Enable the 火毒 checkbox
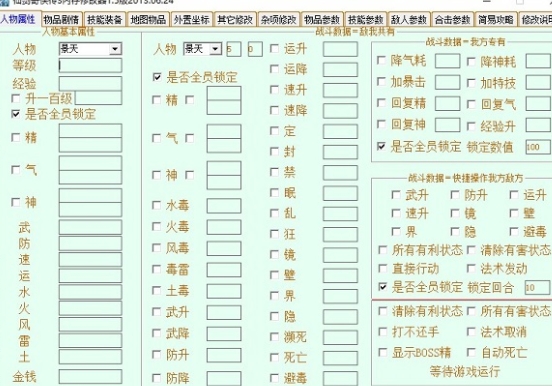Viewport: 552px width, 386px height. point(156,226)
